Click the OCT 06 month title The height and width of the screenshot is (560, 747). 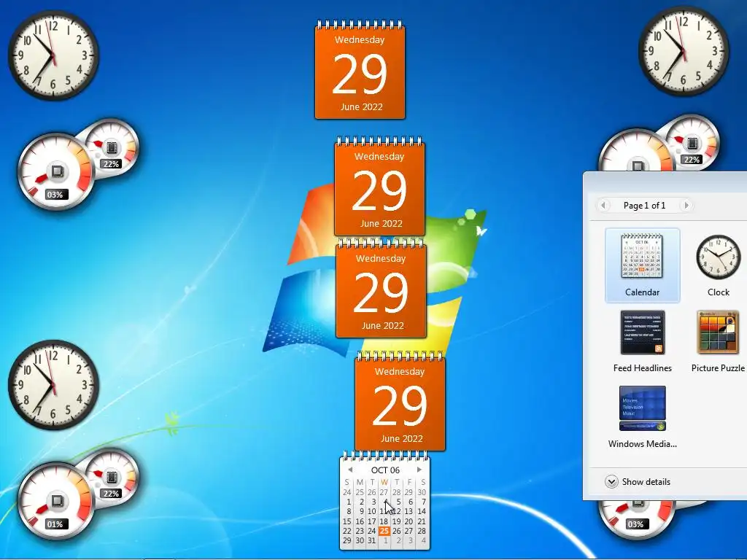click(385, 470)
